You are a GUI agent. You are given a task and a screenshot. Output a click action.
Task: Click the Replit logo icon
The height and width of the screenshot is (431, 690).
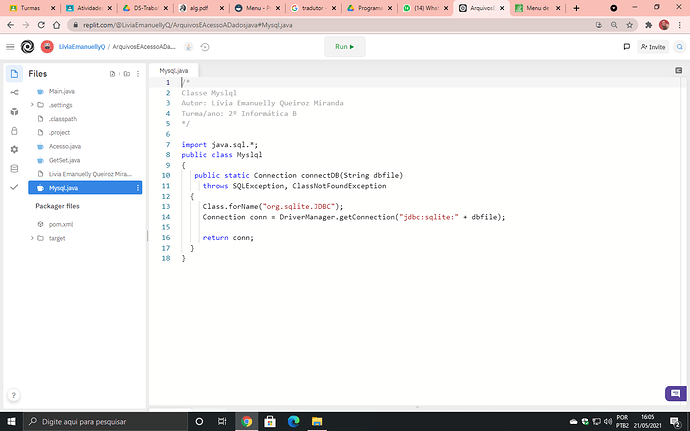(x=27, y=47)
